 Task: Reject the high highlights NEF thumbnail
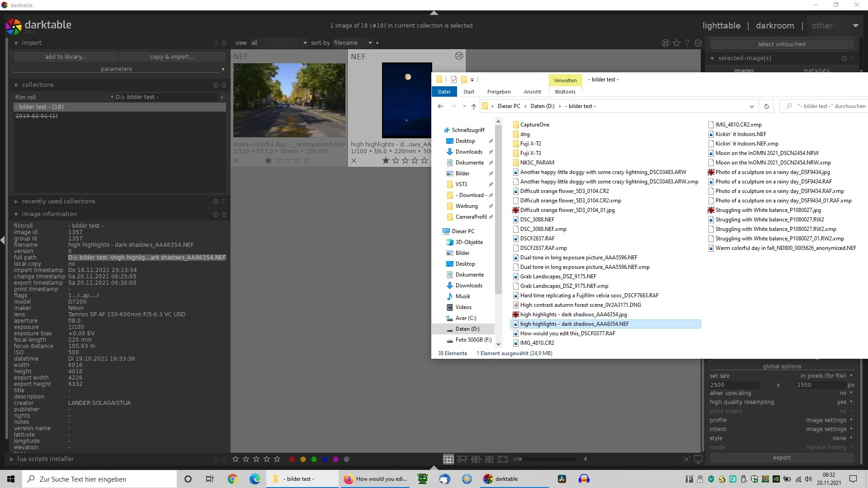pos(354,160)
